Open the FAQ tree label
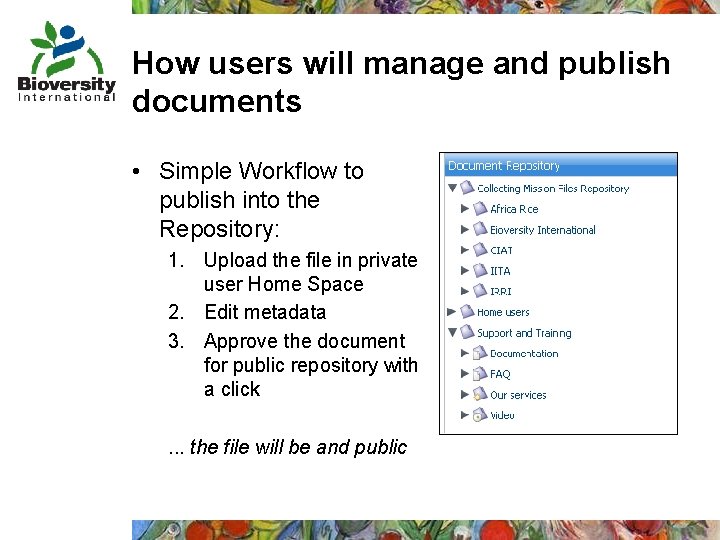 (500, 374)
